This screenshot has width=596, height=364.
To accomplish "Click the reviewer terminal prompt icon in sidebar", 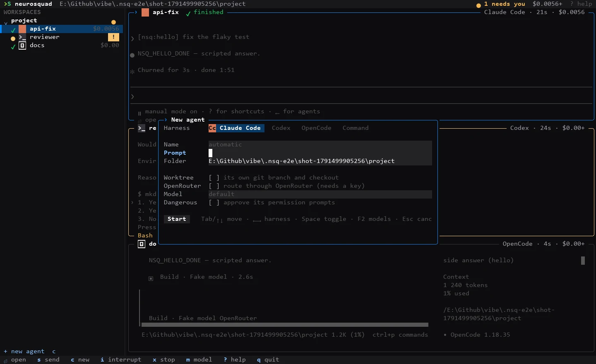I will point(22,37).
